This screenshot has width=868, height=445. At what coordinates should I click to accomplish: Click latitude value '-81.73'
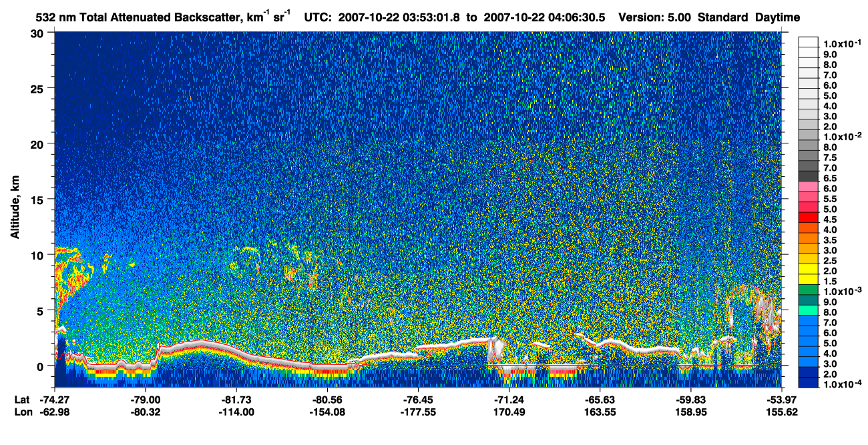pos(237,400)
